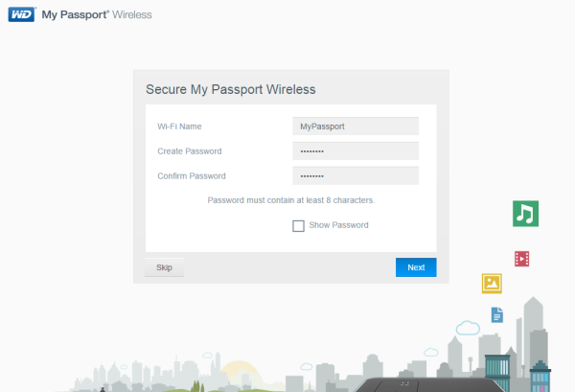
Task: Focus the Create Password field
Action: pos(356,150)
